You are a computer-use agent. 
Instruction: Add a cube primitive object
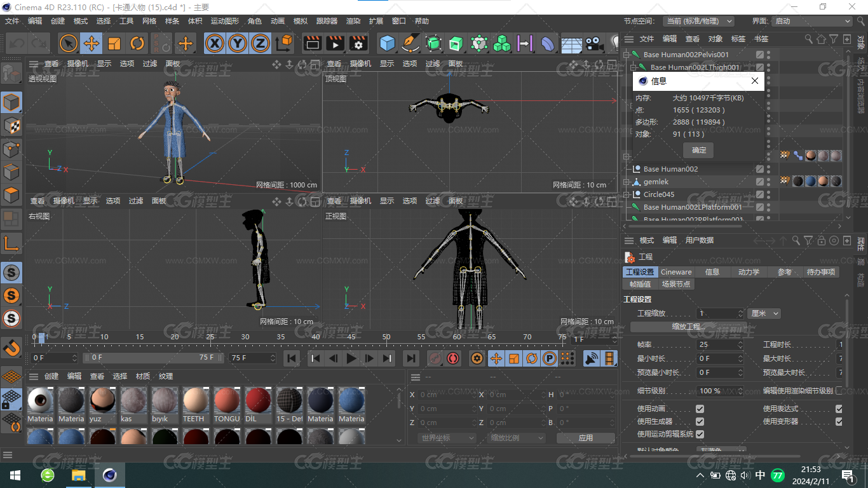387,43
